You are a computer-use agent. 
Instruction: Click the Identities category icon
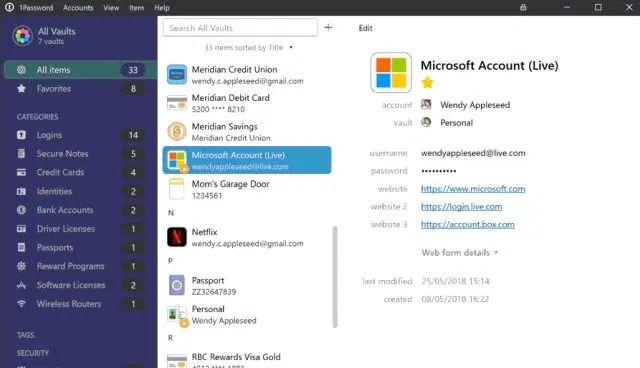(21, 191)
